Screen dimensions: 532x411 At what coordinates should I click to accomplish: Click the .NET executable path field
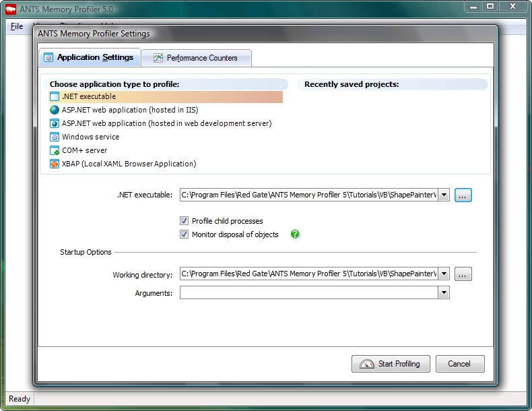pyautogui.click(x=308, y=195)
